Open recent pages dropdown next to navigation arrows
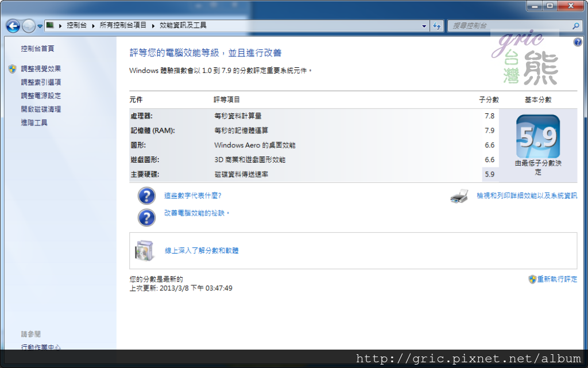 coord(40,26)
